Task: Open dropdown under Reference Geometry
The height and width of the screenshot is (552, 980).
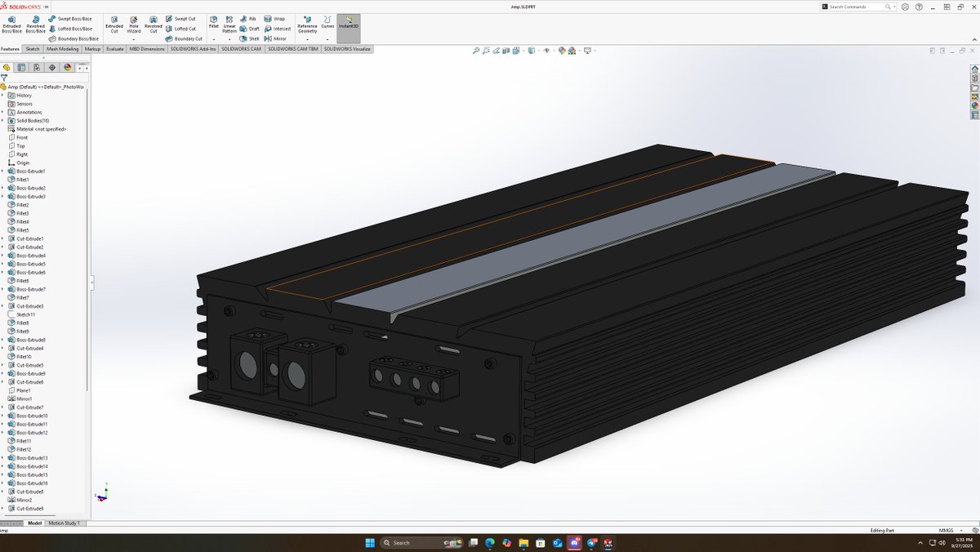Action: [307, 38]
